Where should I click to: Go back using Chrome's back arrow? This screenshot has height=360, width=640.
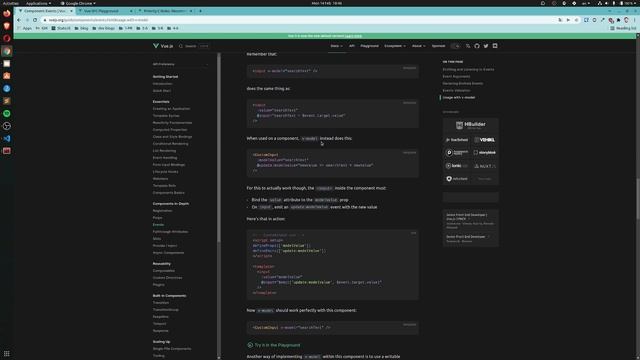tap(19, 20)
